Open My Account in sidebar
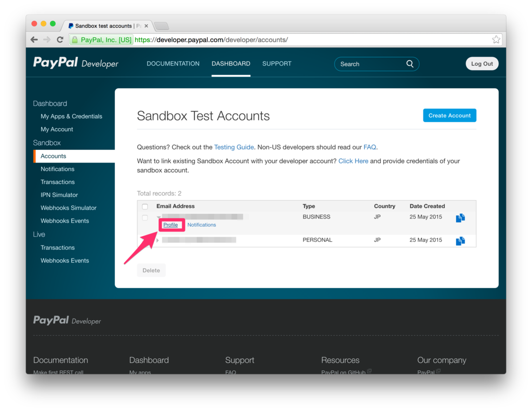This screenshot has height=411, width=532. (x=57, y=129)
